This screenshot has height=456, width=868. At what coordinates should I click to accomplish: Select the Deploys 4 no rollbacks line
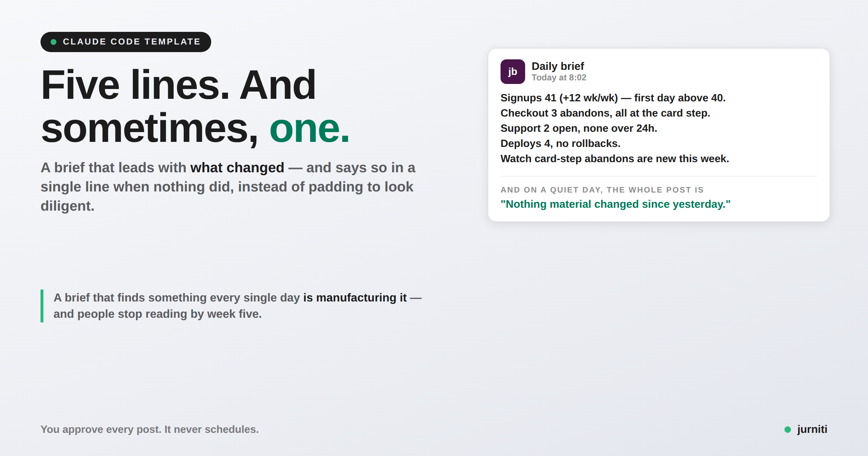[561, 143]
